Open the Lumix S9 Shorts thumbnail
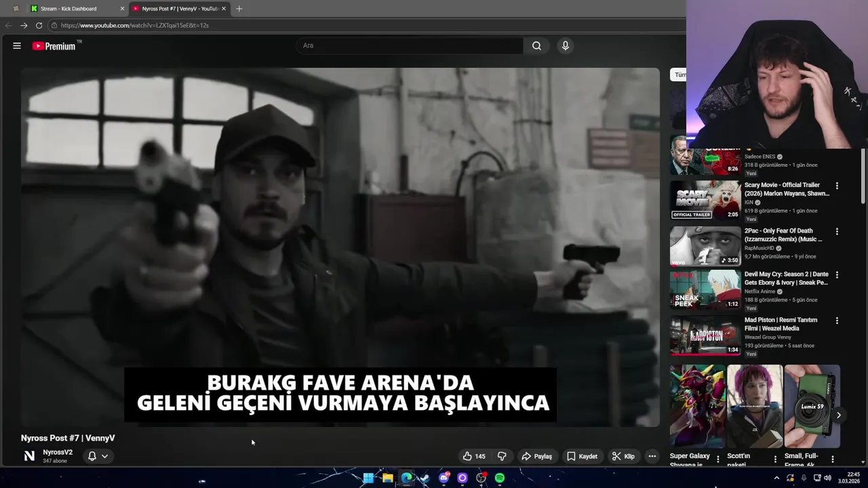This screenshot has width=868, height=488. pos(812,406)
